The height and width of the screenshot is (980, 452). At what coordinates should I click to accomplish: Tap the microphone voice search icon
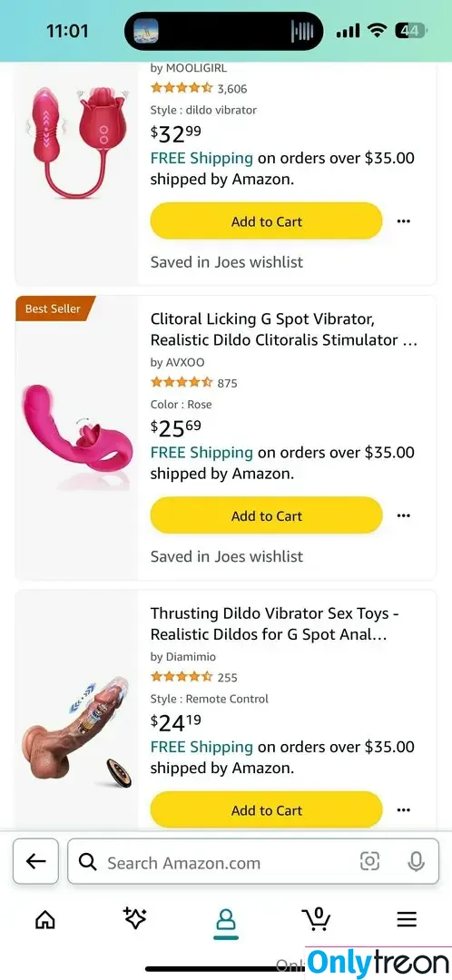416,862
